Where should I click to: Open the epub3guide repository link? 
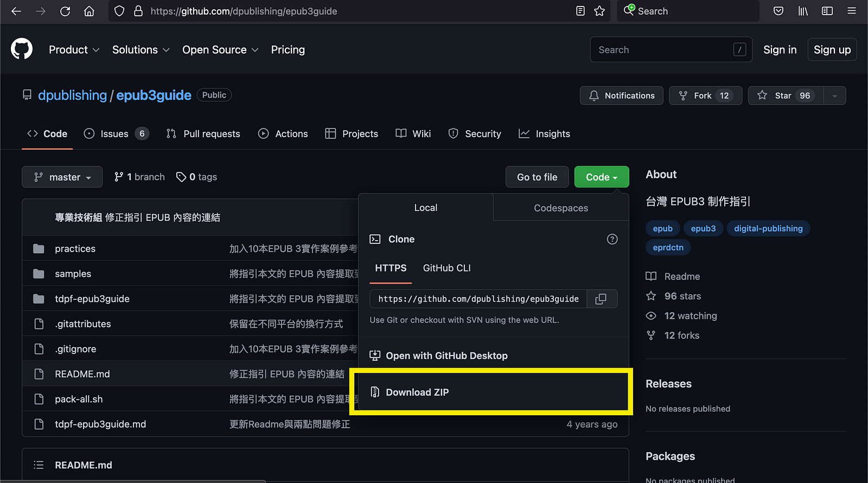[154, 95]
